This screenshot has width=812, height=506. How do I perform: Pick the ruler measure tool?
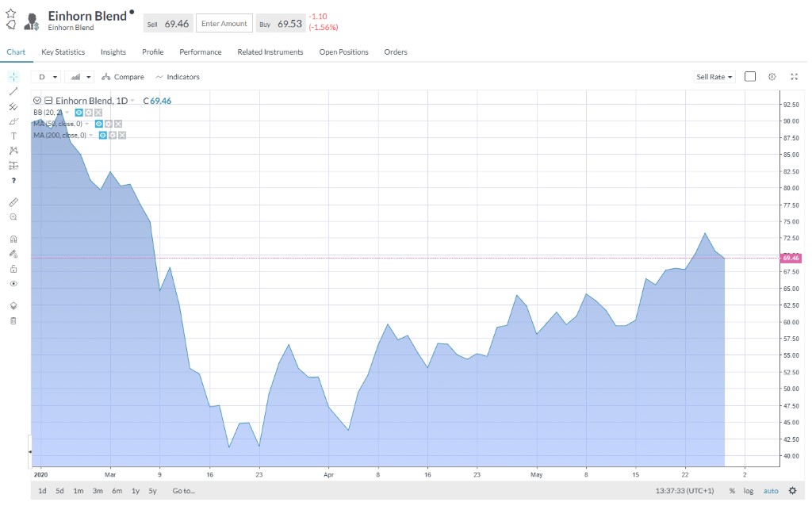point(13,202)
